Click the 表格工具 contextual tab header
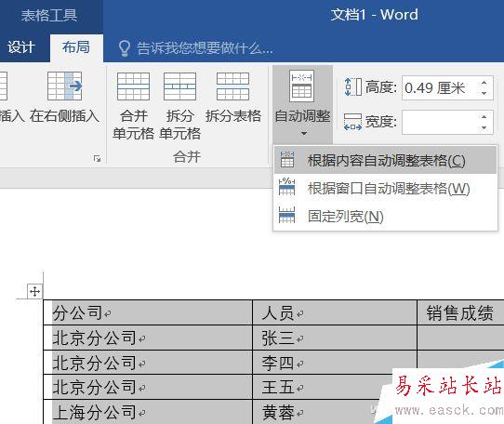 coord(49,15)
